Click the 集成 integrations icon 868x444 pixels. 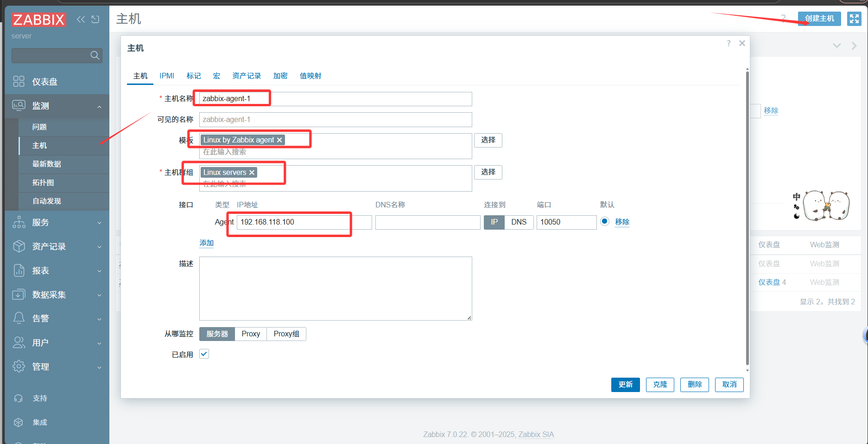tap(19, 422)
